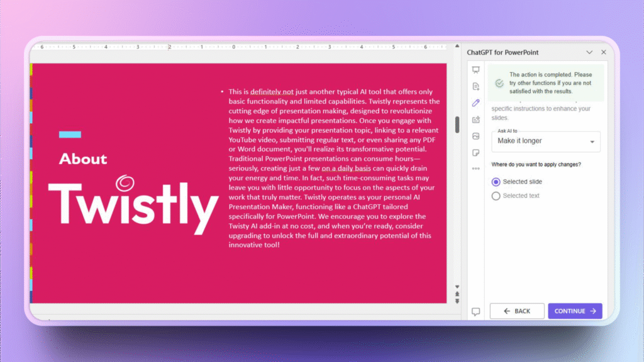The height and width of the screenshot is (362, 644).
Task: Open the enhance-slide sparkle icon
Action: (x=476, y=119)
